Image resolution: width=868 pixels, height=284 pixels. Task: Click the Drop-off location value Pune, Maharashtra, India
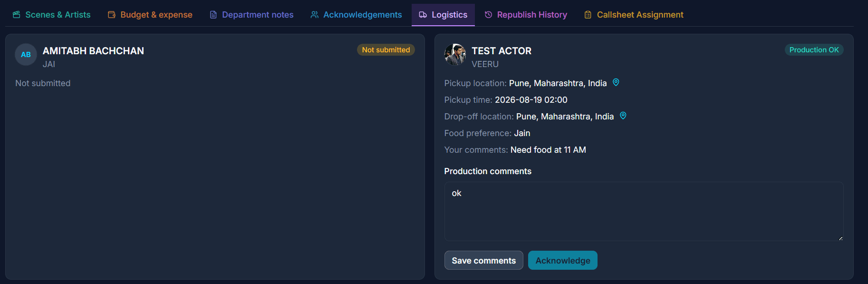565,117
